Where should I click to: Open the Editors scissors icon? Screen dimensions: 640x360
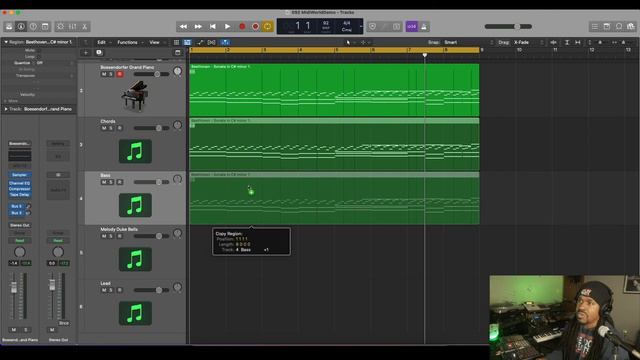[84, 27]
